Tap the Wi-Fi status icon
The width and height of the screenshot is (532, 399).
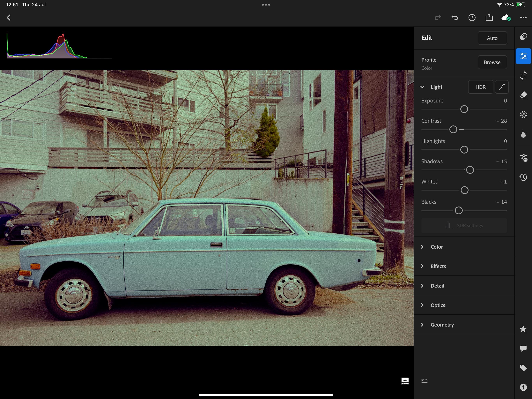[499, 4]
